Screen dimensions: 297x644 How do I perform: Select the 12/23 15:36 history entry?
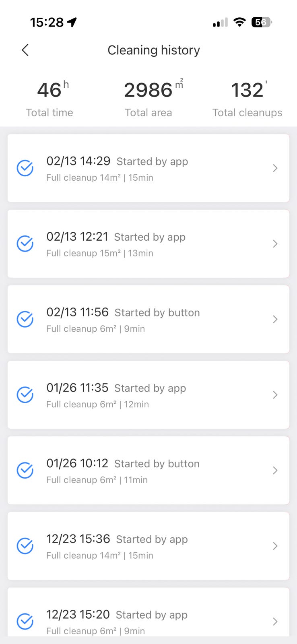(148, 546)
